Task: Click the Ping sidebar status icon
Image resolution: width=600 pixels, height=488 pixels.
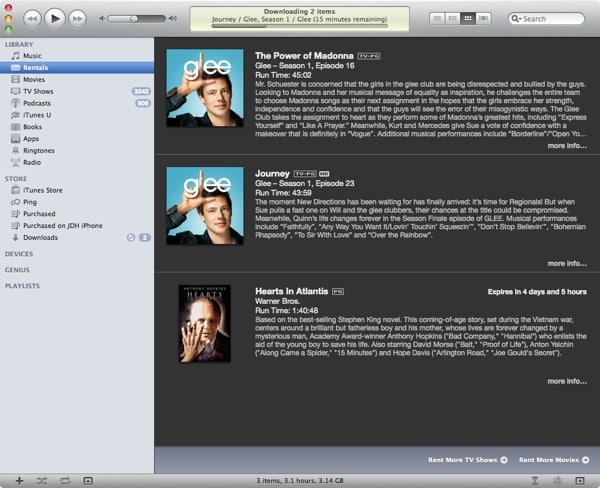Action: coord(535,481)
